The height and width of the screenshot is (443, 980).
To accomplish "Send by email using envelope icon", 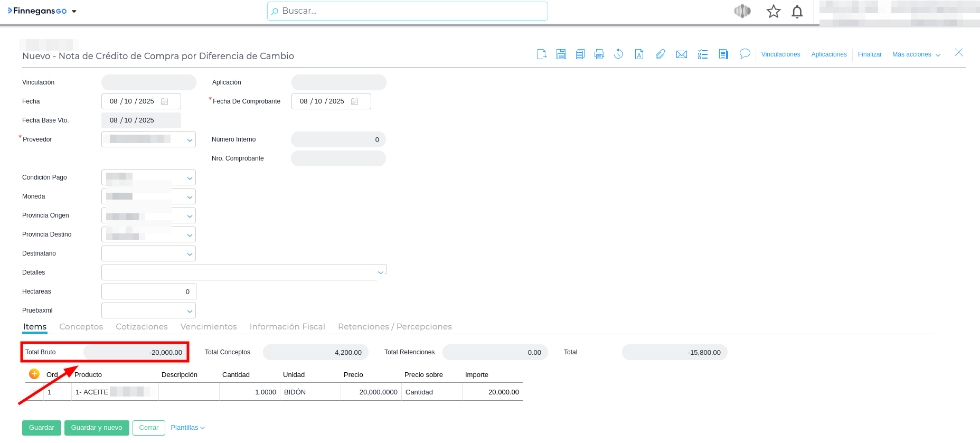I will coord(681,54).
